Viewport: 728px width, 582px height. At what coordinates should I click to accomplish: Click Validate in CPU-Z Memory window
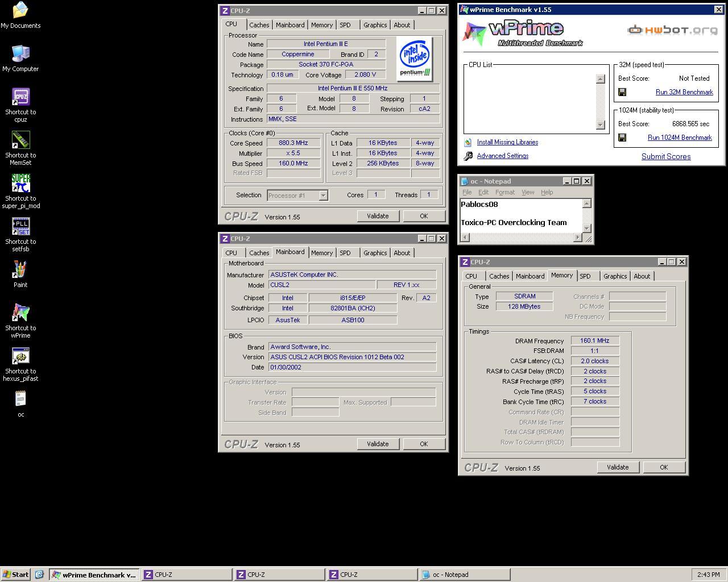(x=618, y=467)
